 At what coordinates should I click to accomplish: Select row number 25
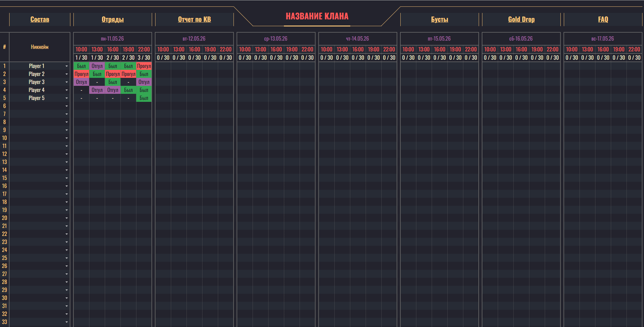4,258
